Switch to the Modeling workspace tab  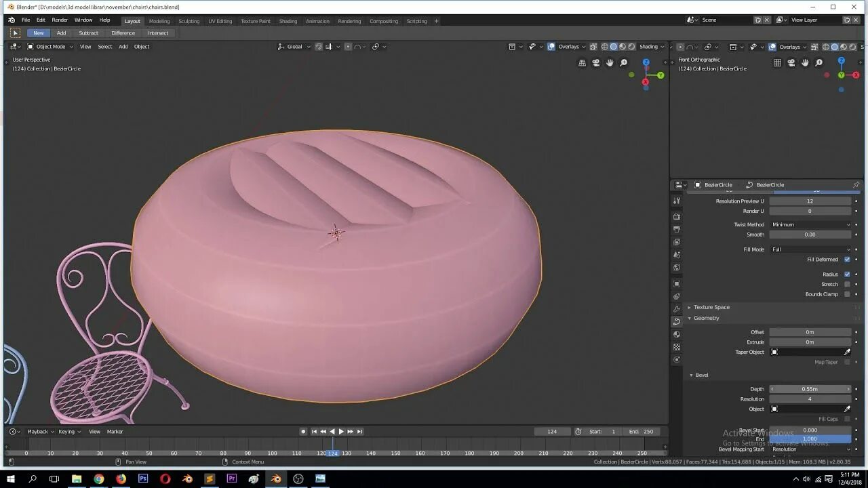click(x=159, y=20)
